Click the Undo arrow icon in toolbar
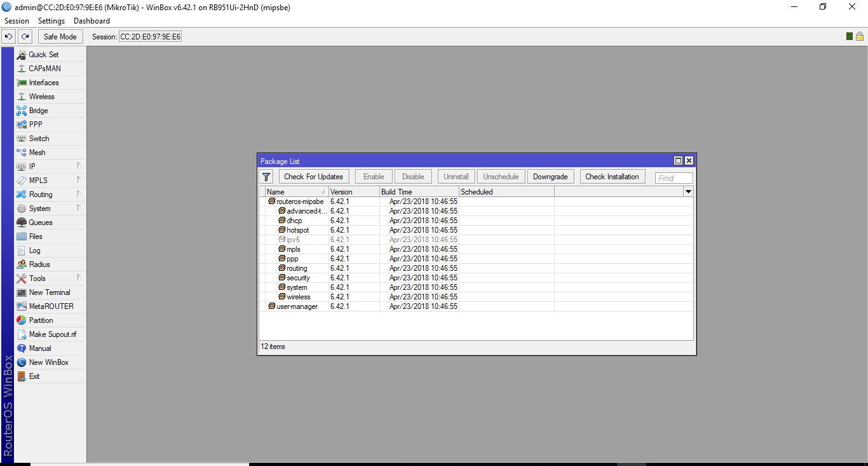Image resolution: width=868 pixels, height=466 pixels. 9,37
